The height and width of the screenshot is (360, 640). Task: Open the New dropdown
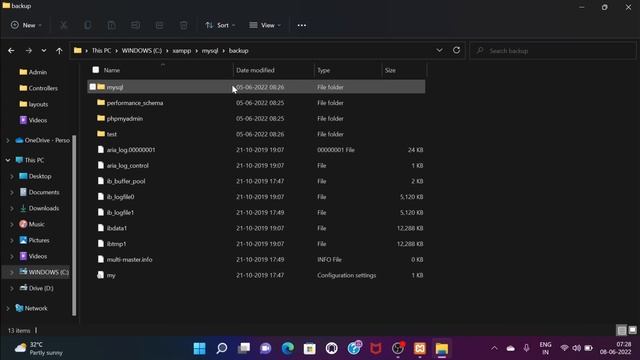pyautogui.click(x=27, y=25)
